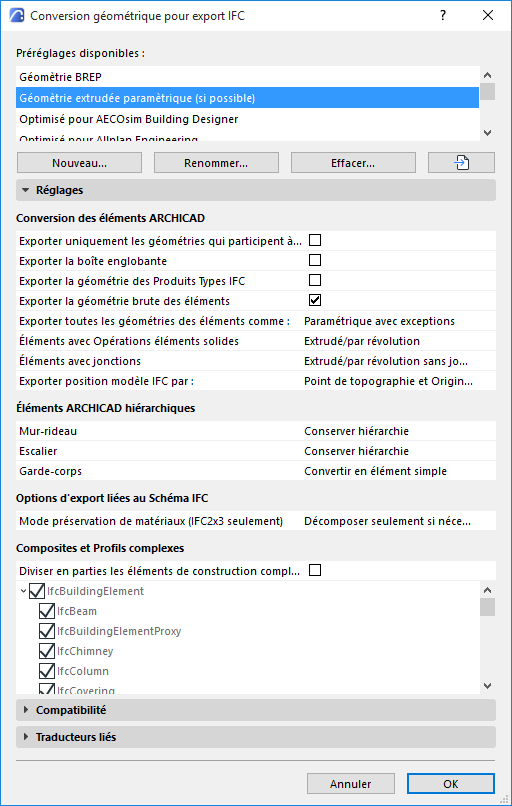Image resolution: width=512 pixels, height=806 pixels.
Task: Select the Mur-rideau row label
Action: click(48, 431)
